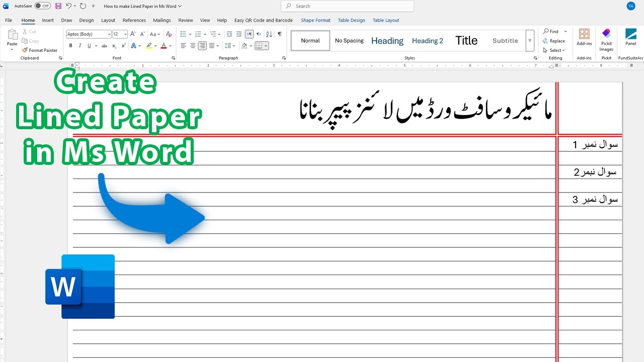This screenshot has height=362, width=644.
Task: Expand the Styles gallery
Action: tap(530, 41)
